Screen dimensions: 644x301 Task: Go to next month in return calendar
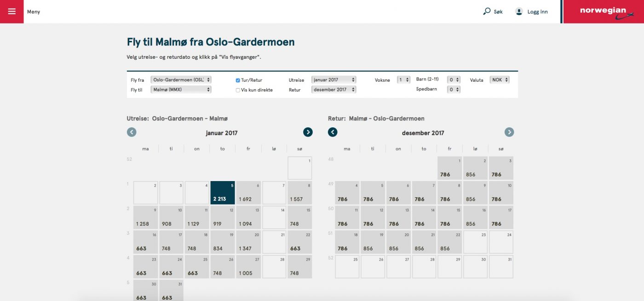509,132
